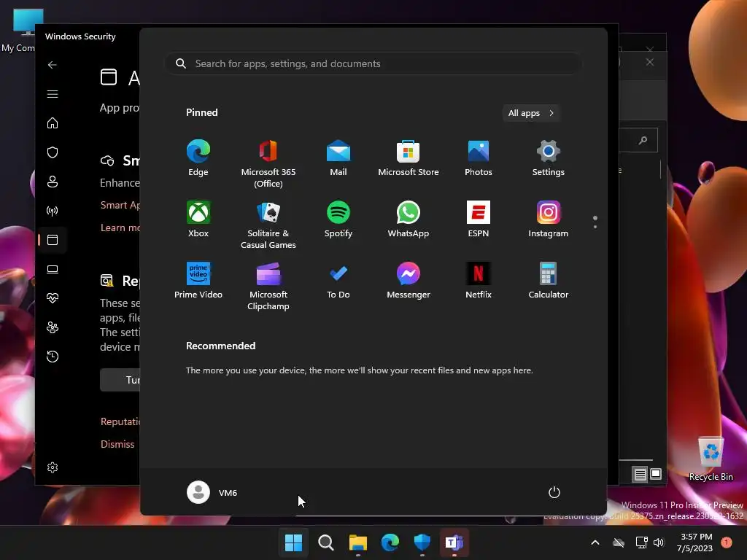Screen dimensions: 747x560
Task: Open Microsoft Edge from the taskbar
Action: tap(390, 542)
